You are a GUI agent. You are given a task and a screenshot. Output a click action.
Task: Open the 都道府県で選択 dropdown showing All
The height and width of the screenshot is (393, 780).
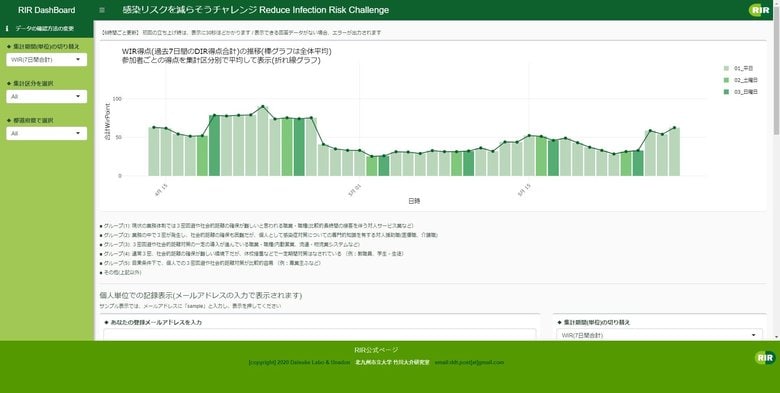coord(46,133)
